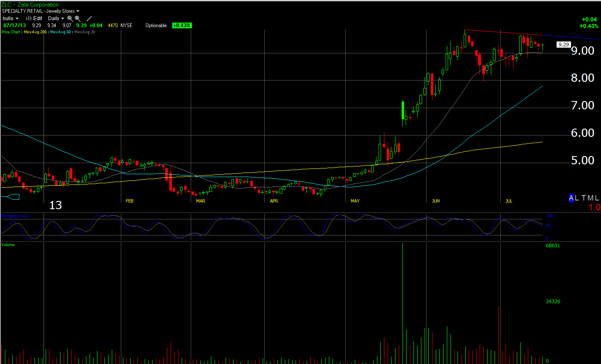This screenshot has width=601, height=364.
Task: Click the MovAvg 20 legend label
Action: click(85, 32)
